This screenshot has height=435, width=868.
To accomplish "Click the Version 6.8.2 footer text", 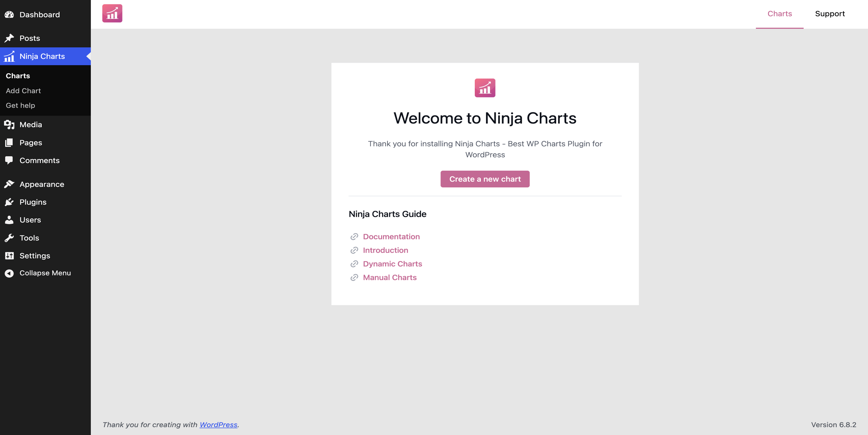I will [834, 425].
